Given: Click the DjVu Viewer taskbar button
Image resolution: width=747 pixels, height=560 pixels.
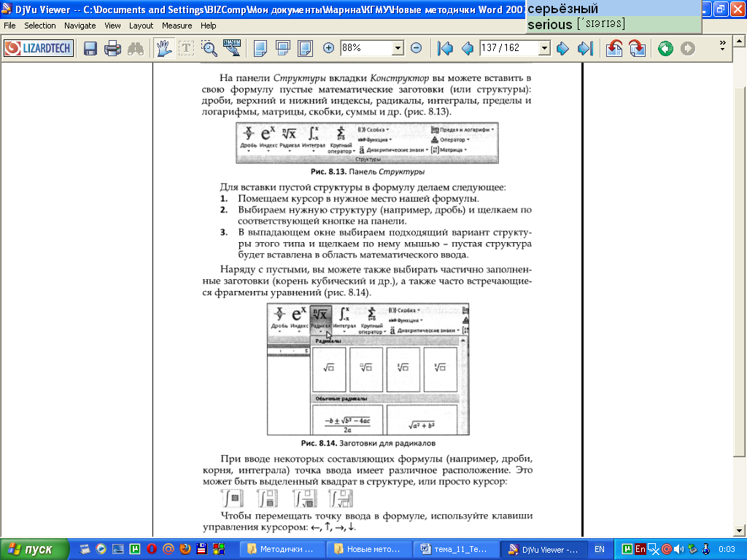Looking at the screenshot, I should (x=543, y=550).
